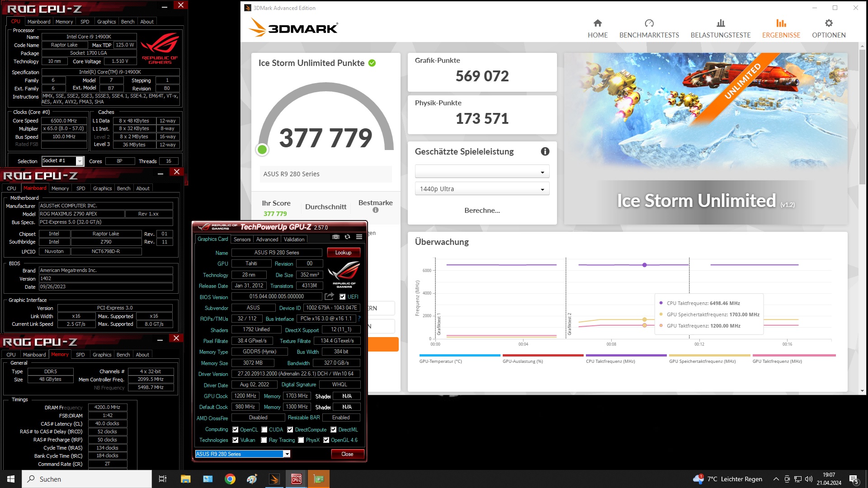The image size is (868, 488).
Task: Click the GPU-Temperatur legend color bar
Action: tap(459, 355)
